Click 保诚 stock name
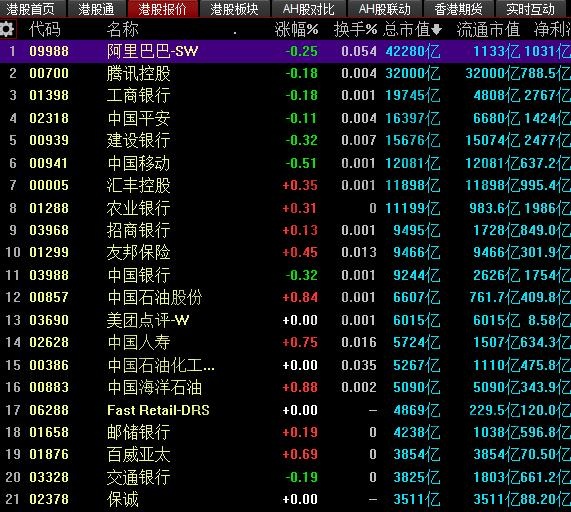The image size is (571, 512). point(122,499)
